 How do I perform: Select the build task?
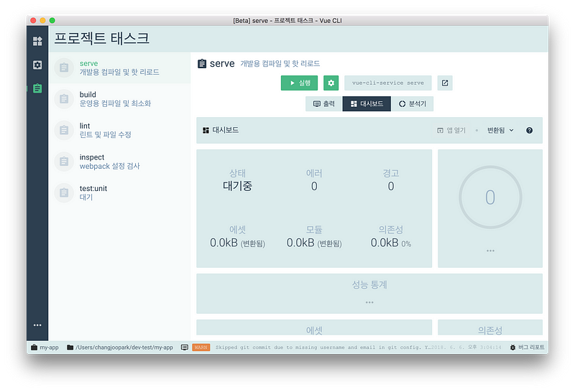point(119,99)
